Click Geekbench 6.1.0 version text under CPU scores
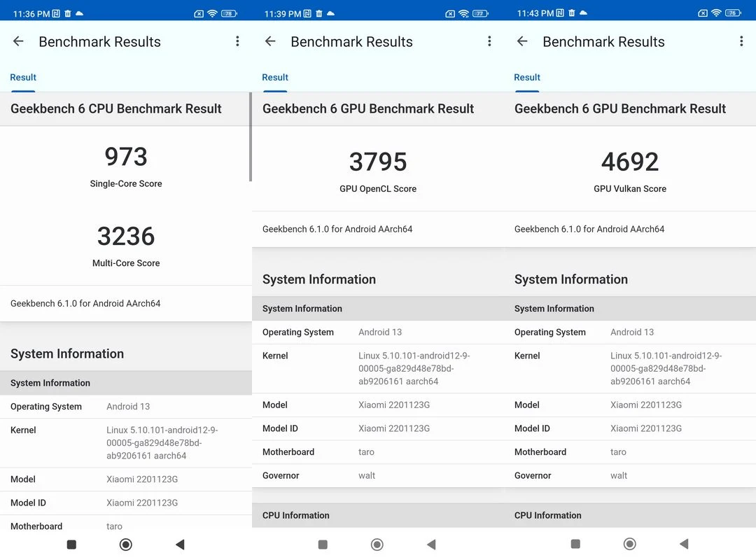The image size is (756, 560). point(85,303)
